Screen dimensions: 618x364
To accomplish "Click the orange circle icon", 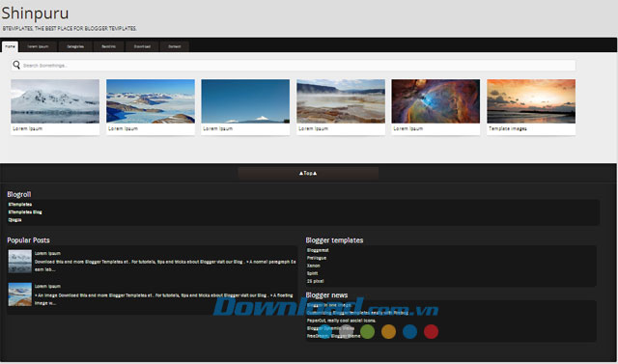I will tap(388, 332).
